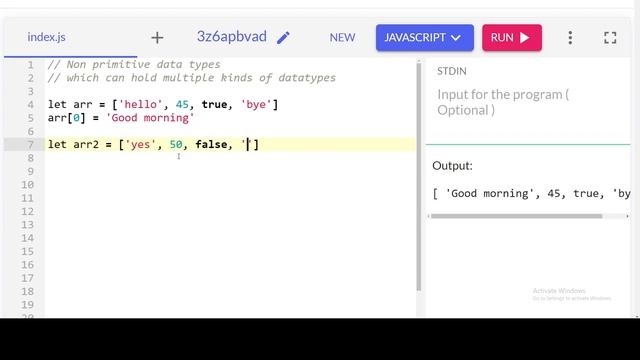Image resolution: width=640 pixels, height=360 pixels.
Task: Click the Output: label
Action: (452, 166)
